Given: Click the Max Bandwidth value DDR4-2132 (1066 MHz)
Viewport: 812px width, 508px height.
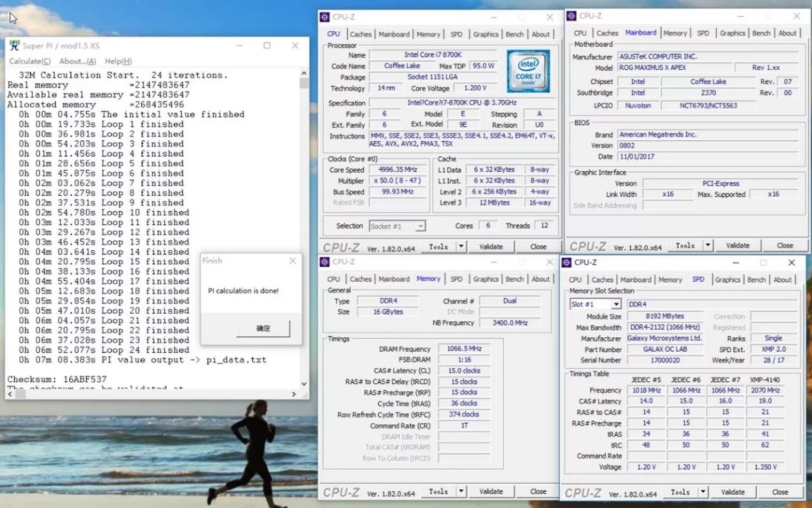Looking at the screenshot, I should [665, 327].
